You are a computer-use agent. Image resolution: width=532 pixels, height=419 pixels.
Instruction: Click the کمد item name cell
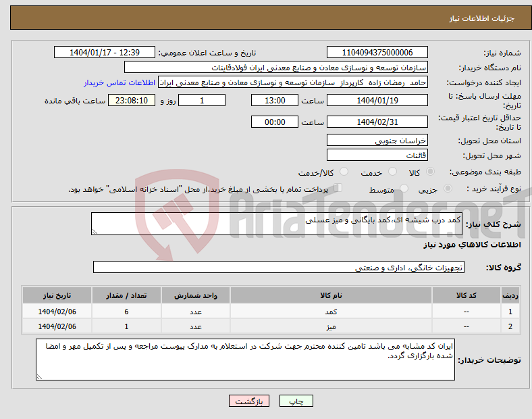tap(331, 312)
